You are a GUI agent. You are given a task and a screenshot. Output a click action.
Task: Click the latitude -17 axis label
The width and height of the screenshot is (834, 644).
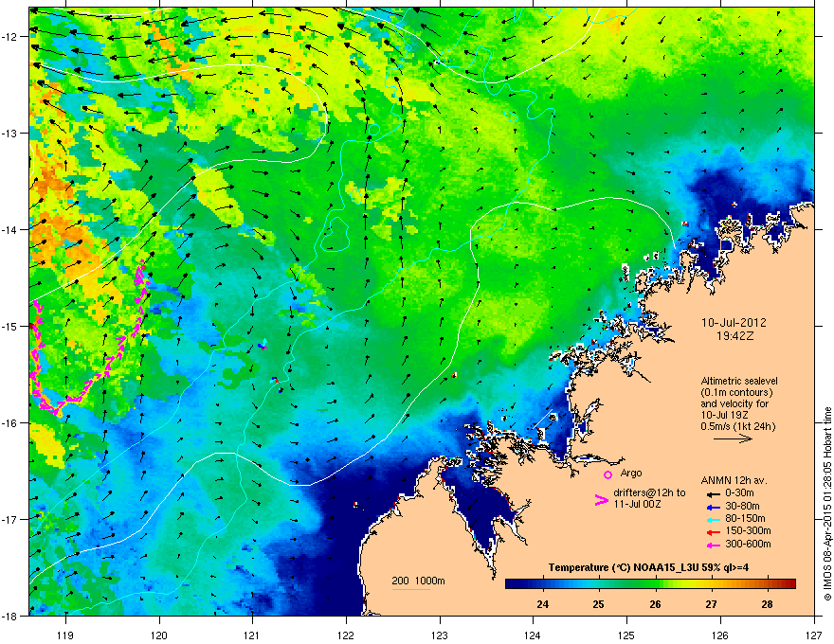click(x=9, y=519)
